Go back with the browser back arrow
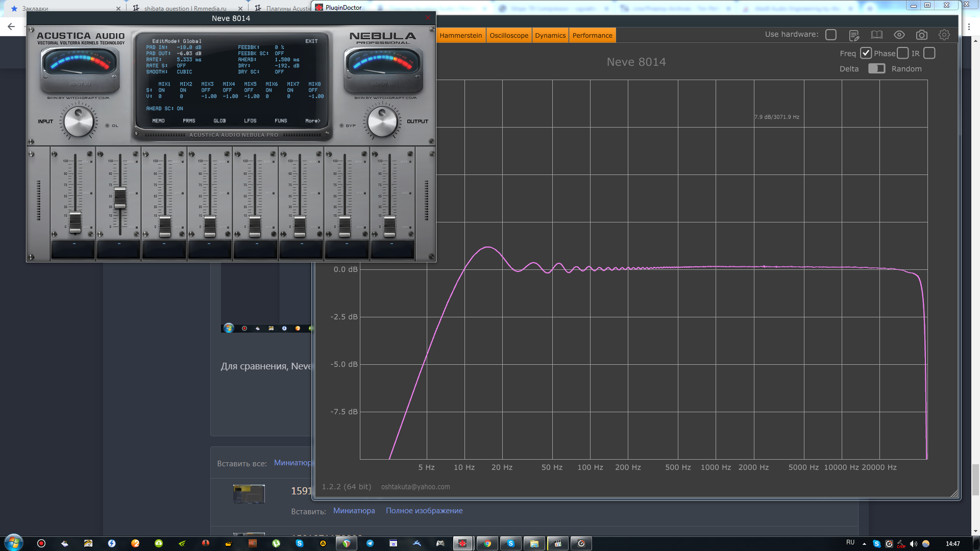This screenshot has width=980, height=551. click(11, 27)
